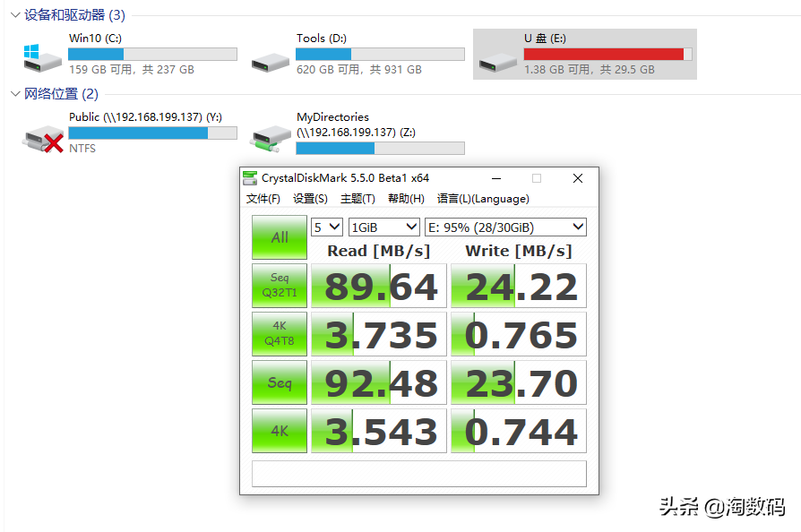Click the Win10 (C:) drive name
This screenshot has height=532, width=801.
click(x=95, y=39)
